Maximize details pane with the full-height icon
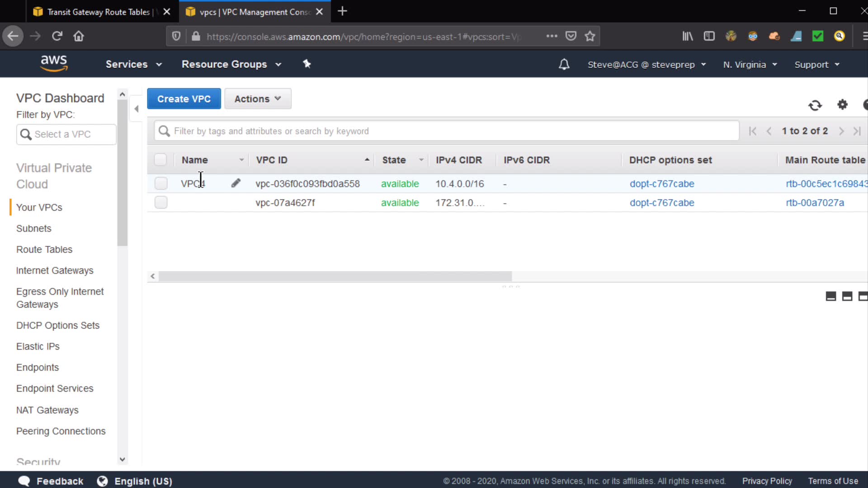The height and width of the screenshot is (488, 868). pos(863,296)
